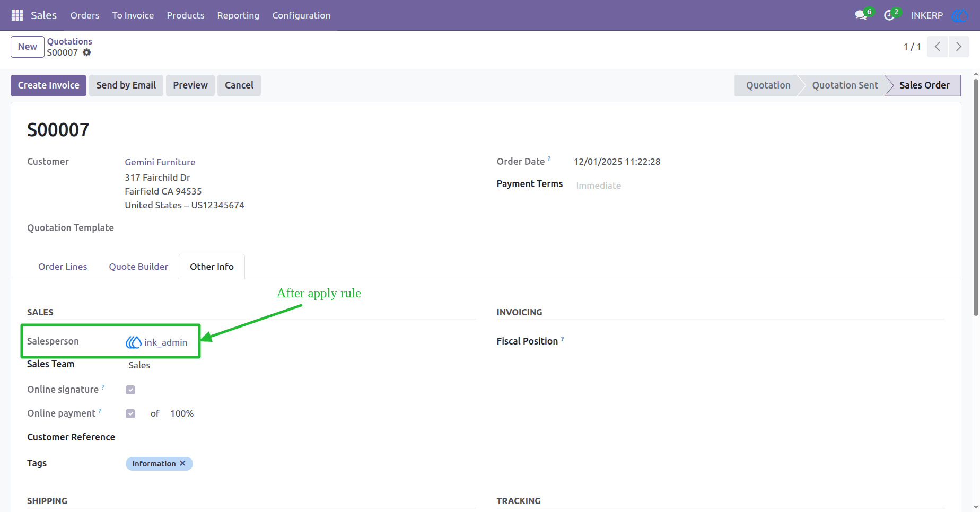Open the Fiscal Position field
980x512 pixels.
(758, 341)
